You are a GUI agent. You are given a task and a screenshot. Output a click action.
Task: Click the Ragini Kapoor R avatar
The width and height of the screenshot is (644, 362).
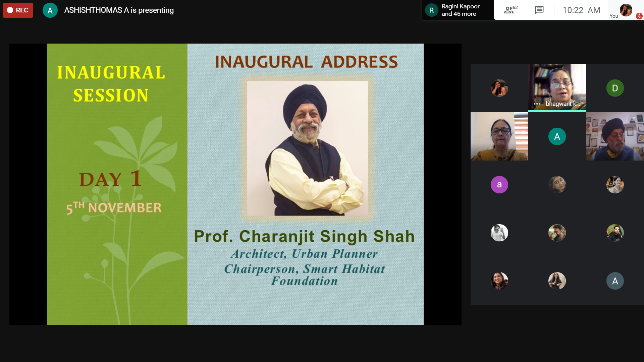point(431,10)
